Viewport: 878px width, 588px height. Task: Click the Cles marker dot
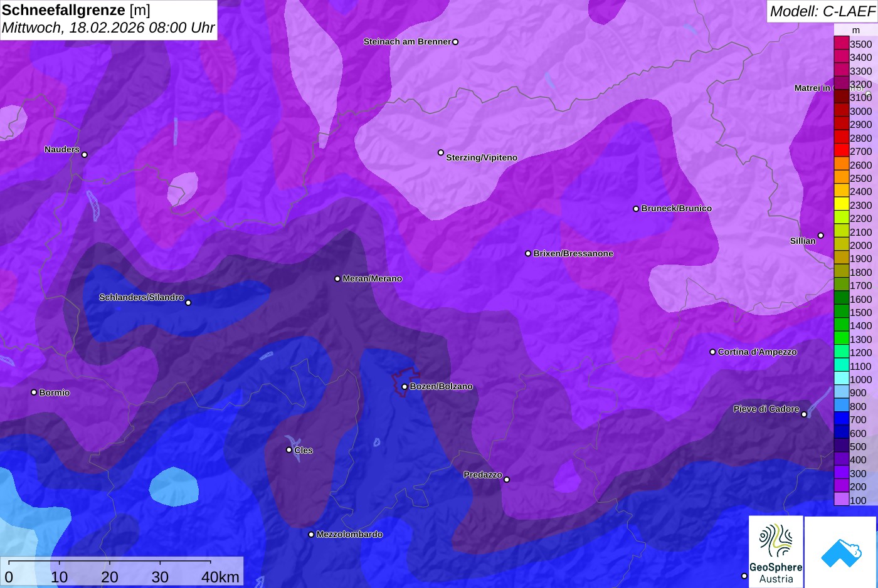coord(289,449)
